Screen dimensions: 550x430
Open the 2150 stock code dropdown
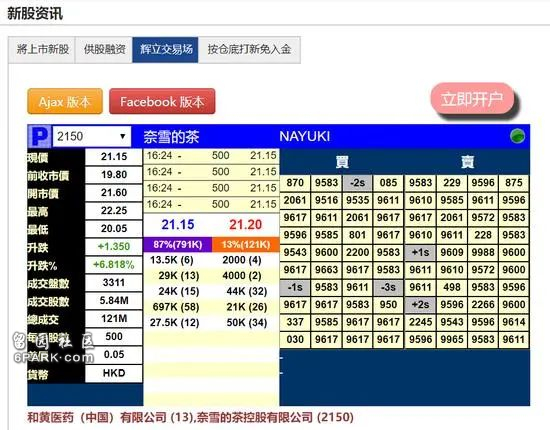tap(92, 136)
